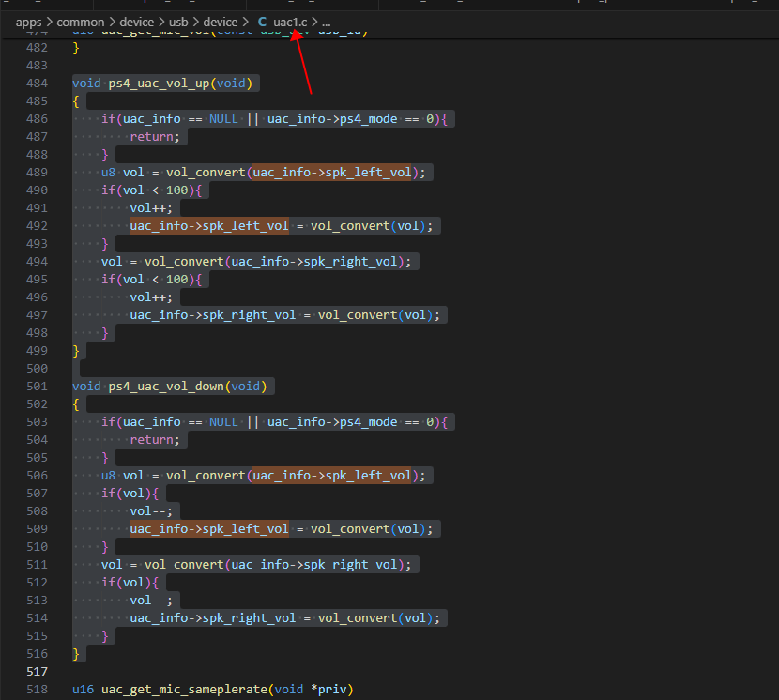Select the apps breadcrumb folder
This screenshot has height=700, width=779.
click(x=28, y=23)
